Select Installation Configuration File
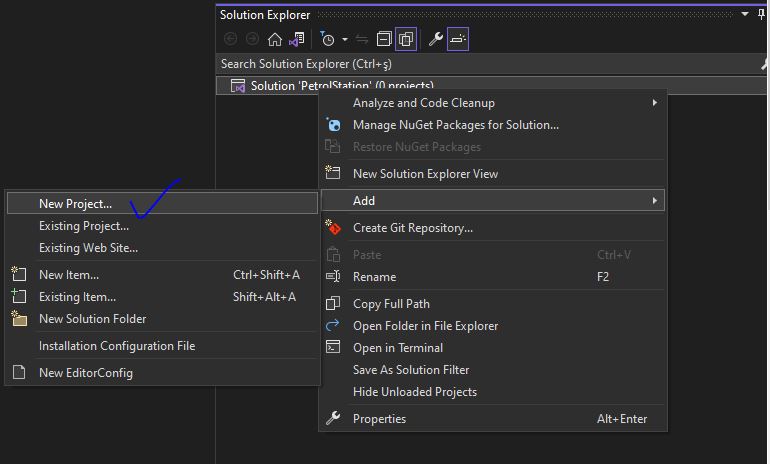Image resolution: width=770 pixels, height=464 pixels. pyautogui.click(x=163, y=346)
